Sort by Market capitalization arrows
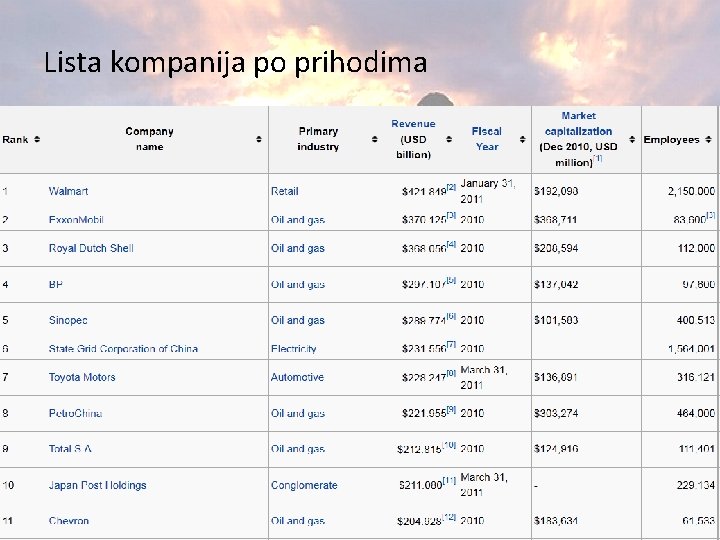 pos(632,139)
